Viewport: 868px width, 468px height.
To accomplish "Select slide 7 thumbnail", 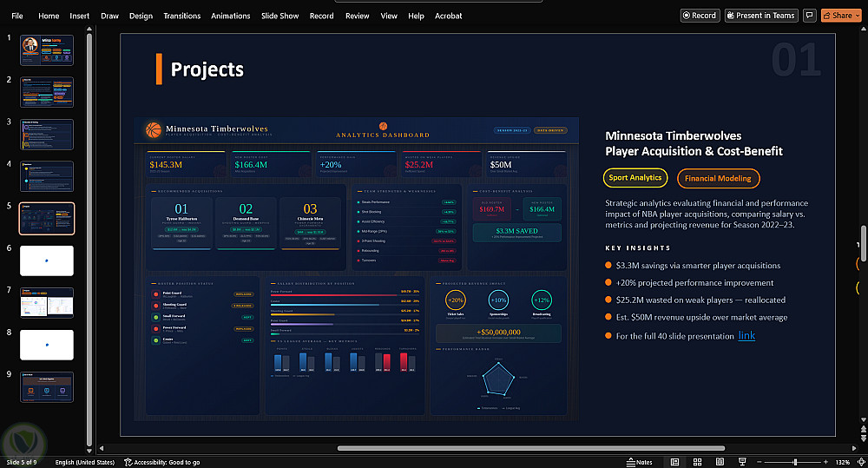I will [47, 302].
